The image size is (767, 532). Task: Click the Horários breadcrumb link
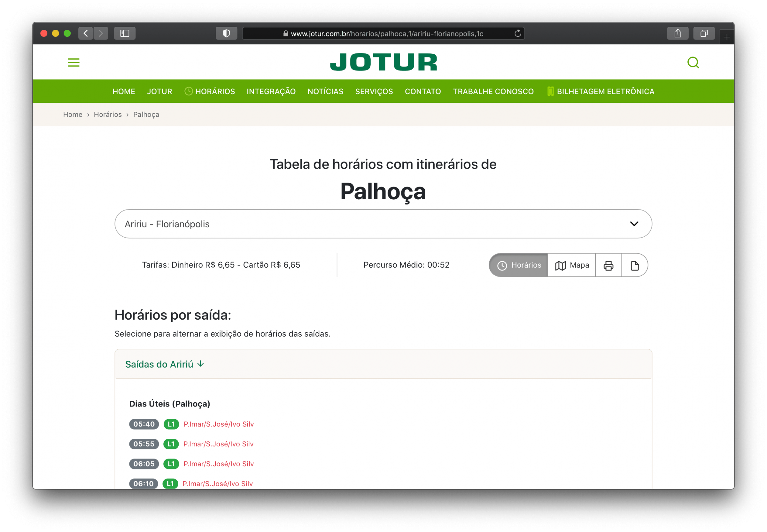(x=108, y=114)
